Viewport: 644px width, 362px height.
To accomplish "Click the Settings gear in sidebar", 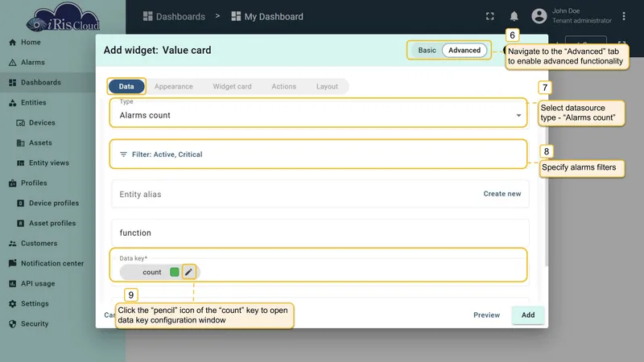I will pos(13,304).
